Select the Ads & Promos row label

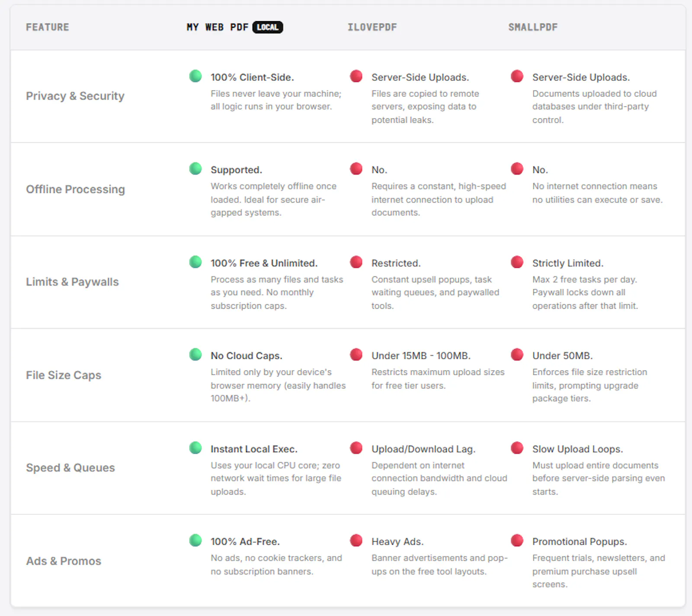click(64, 561)
